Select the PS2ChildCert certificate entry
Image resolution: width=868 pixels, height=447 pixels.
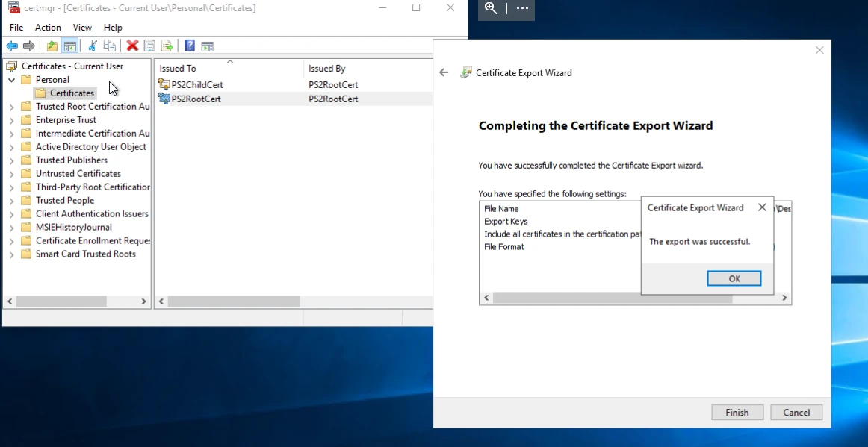click(196, 84)
